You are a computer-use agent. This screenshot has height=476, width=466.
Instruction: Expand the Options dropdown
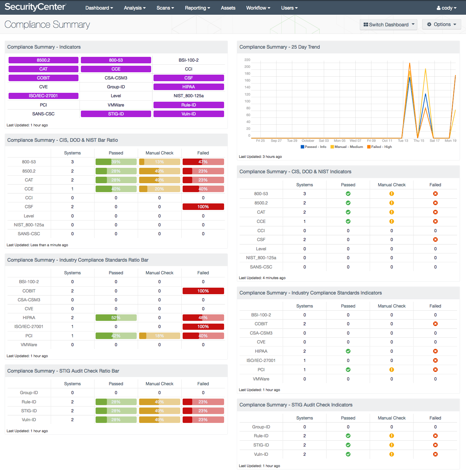click(x=442, y=25)
